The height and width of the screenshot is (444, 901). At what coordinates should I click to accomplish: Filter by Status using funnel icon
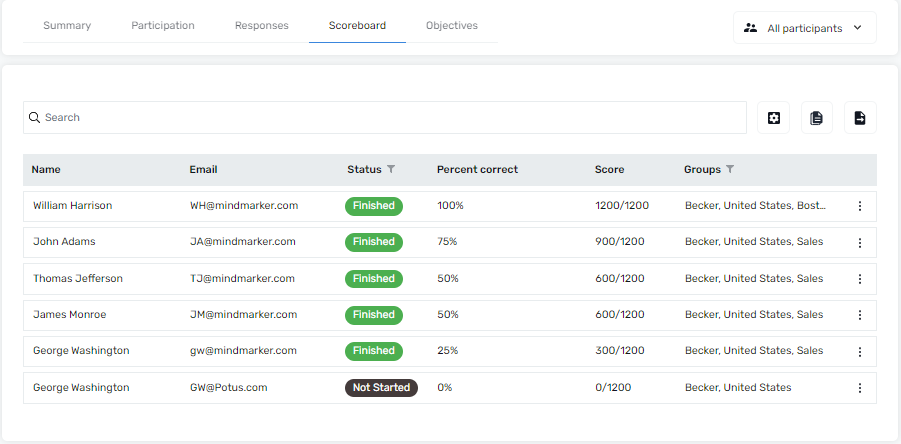391,169
